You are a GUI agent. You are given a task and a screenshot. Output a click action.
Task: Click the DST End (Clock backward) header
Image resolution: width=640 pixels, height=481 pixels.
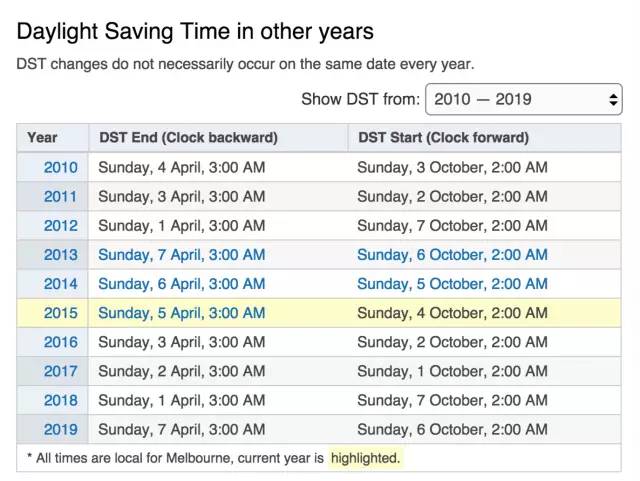[188, 138]
